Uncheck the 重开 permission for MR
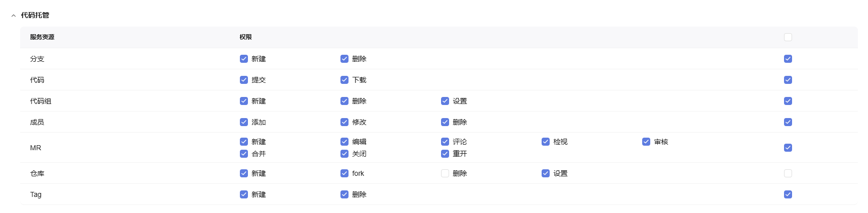The height and width of the screenshot is (213, 868). (x=445, y=154)
